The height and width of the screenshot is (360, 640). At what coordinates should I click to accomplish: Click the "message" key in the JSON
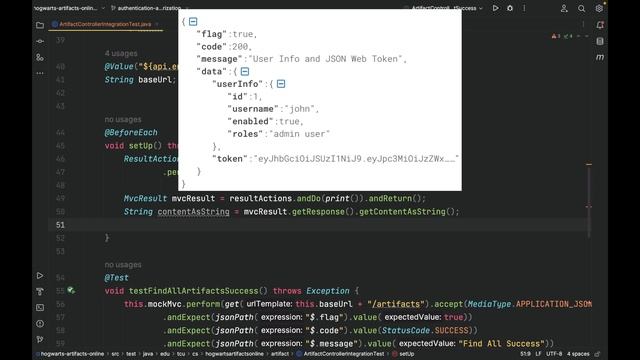(219, 59)
